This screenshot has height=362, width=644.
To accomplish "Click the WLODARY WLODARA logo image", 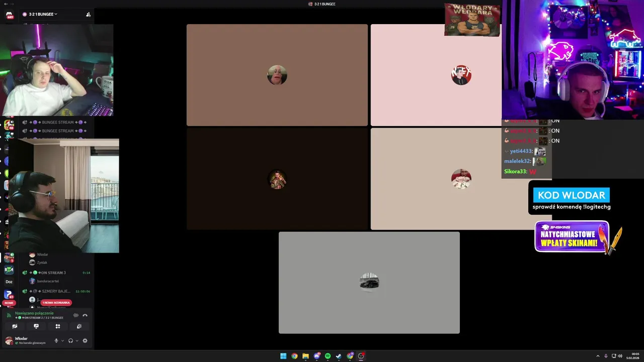I will click(x=472, y=20).
